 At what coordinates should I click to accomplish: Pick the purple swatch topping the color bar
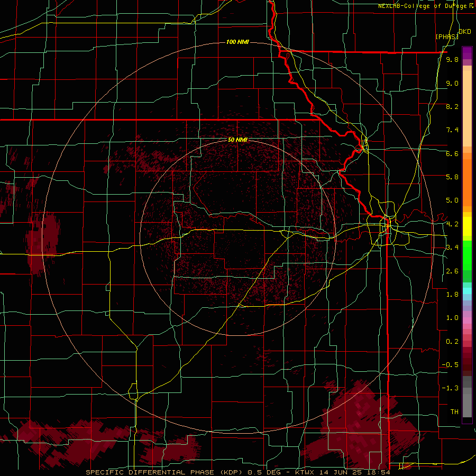coord(467,53)
